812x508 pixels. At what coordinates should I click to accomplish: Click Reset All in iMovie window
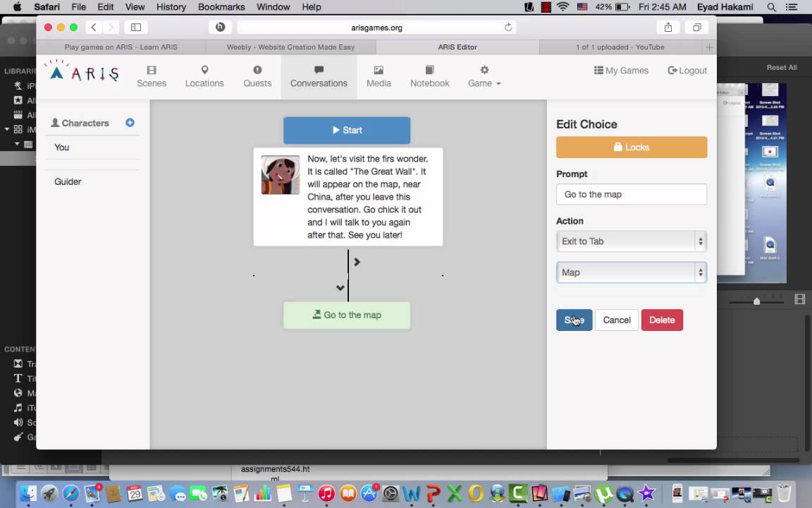[x=782, y=68]
